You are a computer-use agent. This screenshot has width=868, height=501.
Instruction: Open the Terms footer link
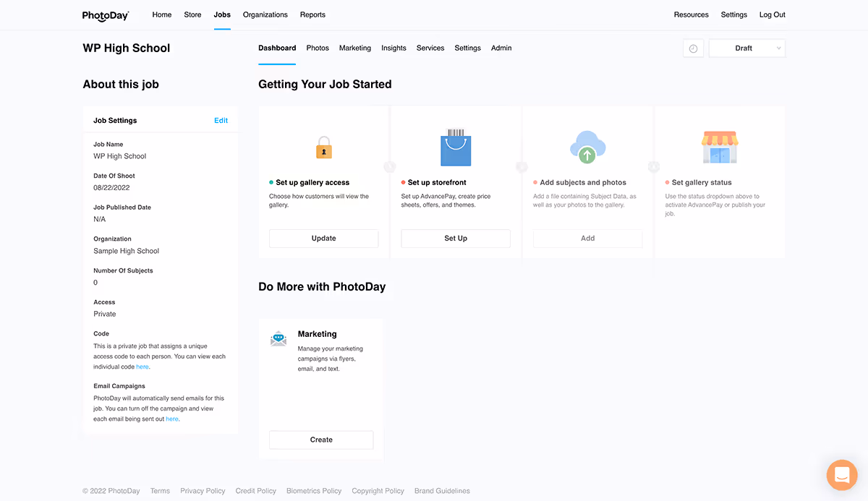160,491
